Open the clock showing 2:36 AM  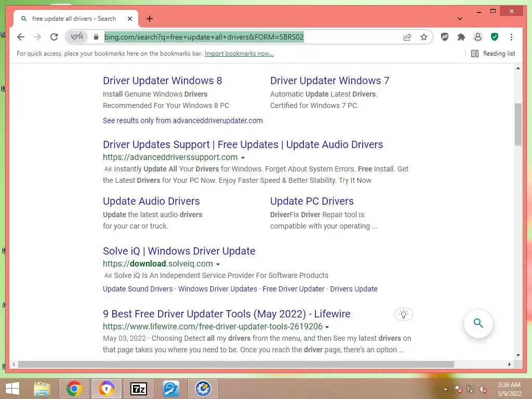[x=509, y=389]
